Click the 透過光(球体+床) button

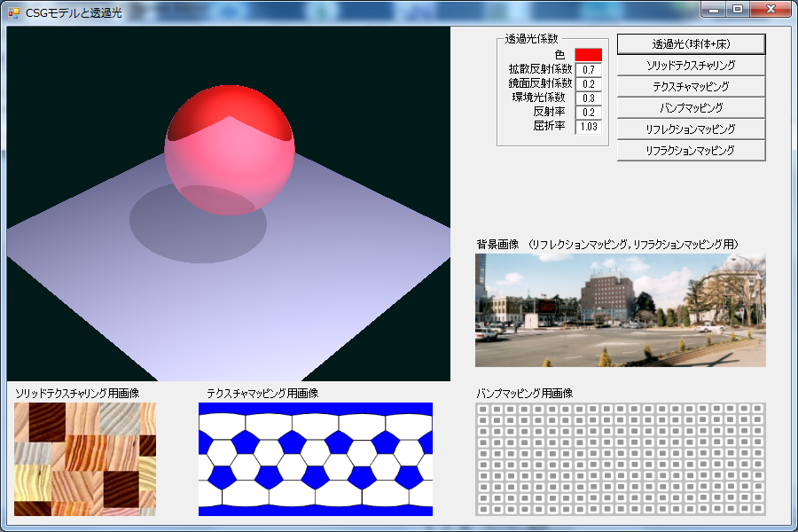click(691, 44)
